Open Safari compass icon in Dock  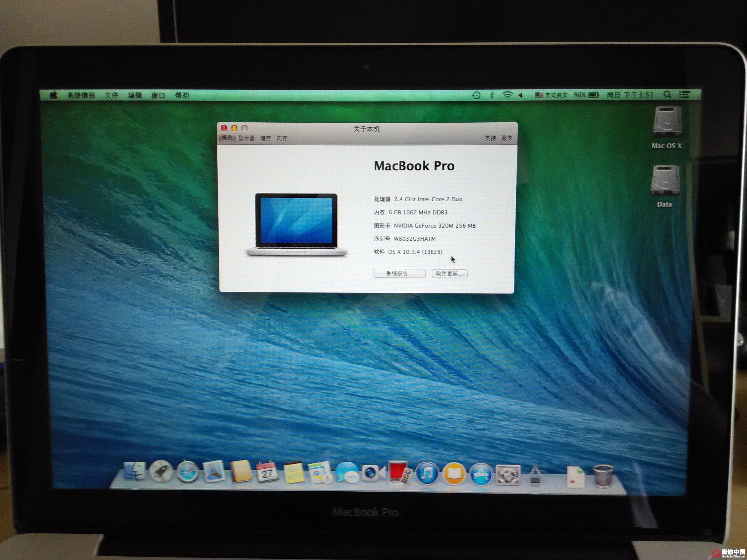coord(187,471)
